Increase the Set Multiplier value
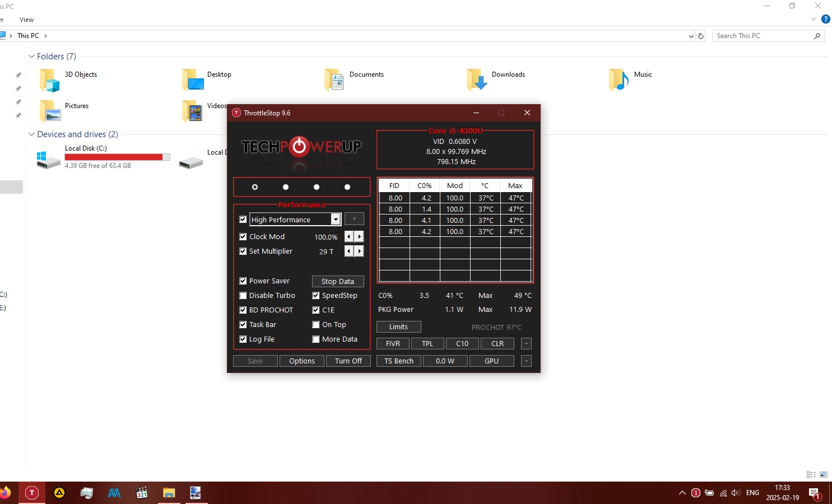 (359, 251)
